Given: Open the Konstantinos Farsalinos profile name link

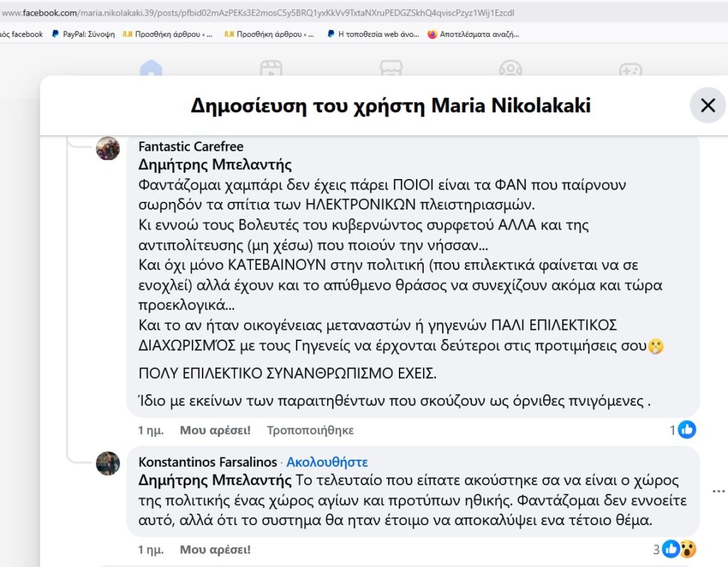Looking at the screenshot, I should [208, 462].
